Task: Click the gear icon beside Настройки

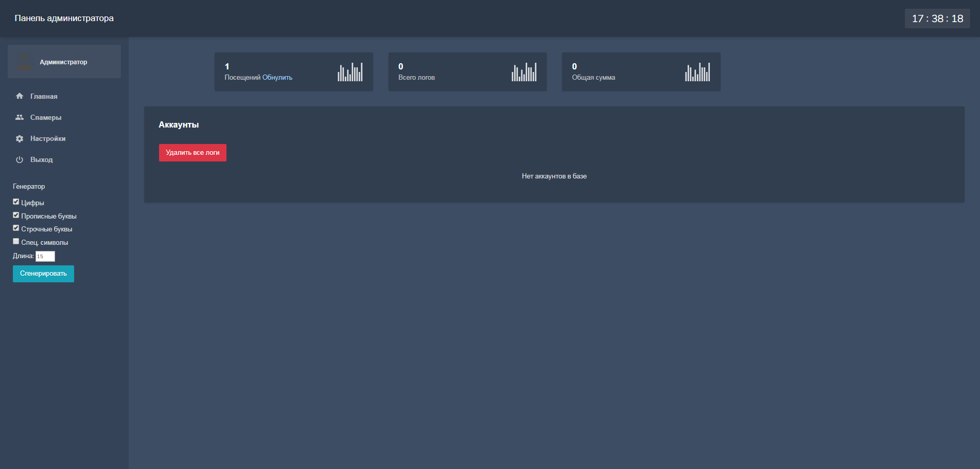Action: tap(20, 139)
